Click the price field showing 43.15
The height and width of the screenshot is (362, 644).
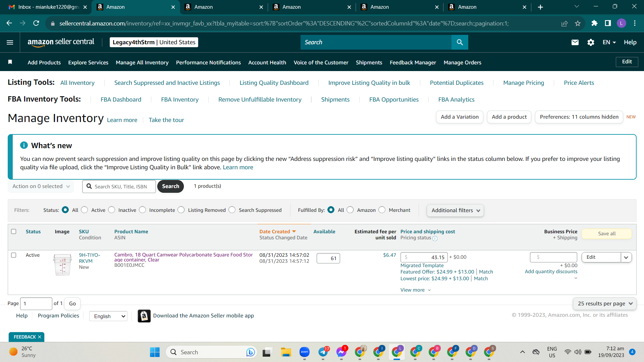[424, 257]
